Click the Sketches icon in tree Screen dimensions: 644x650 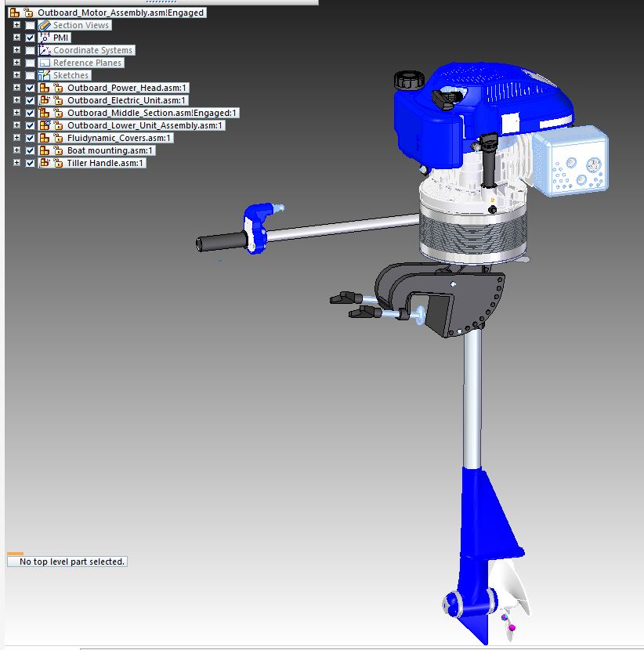45,75
